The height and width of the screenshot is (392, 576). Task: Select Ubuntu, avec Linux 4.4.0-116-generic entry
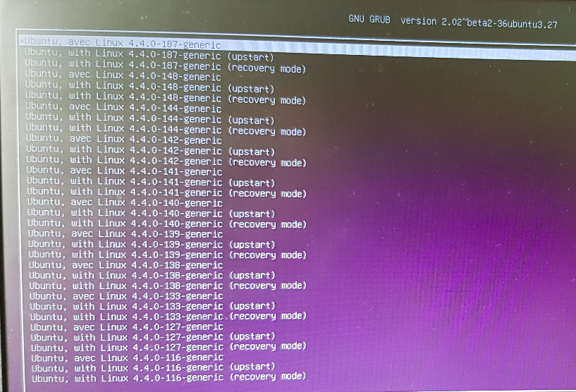[x=128, y=357]
